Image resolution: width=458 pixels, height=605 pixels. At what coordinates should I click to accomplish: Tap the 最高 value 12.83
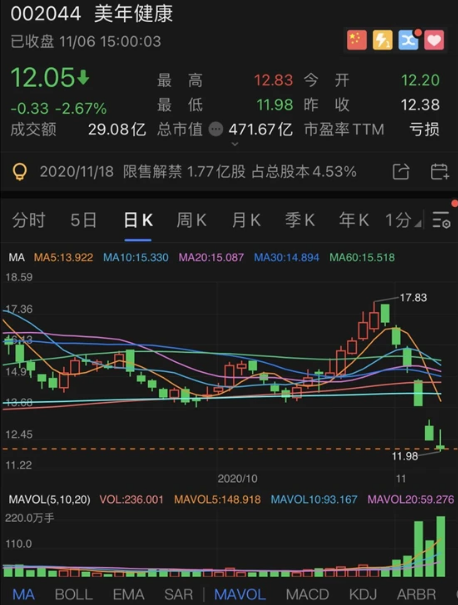coord(273,80)
